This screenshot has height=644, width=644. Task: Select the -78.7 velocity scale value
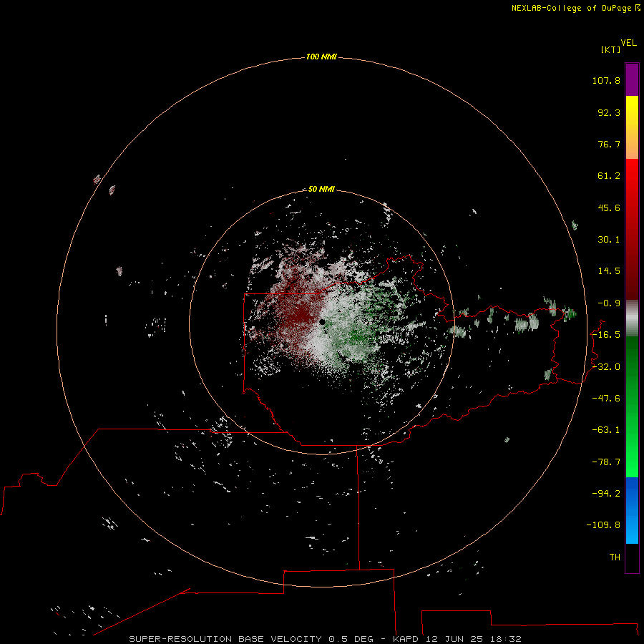(x=606, y=462)
